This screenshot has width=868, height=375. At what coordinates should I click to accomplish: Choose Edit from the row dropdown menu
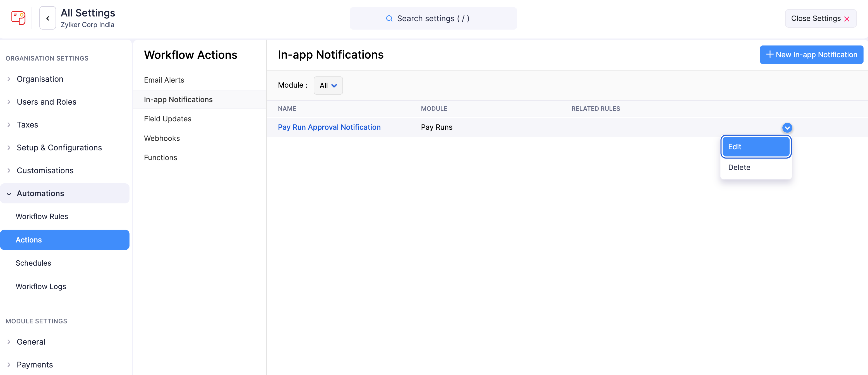pos(756,147)
